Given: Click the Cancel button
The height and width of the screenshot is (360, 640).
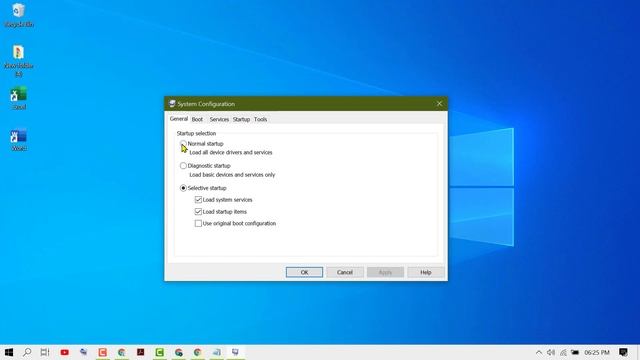Looking at the screenshot, I should click(x=345, y=272).
